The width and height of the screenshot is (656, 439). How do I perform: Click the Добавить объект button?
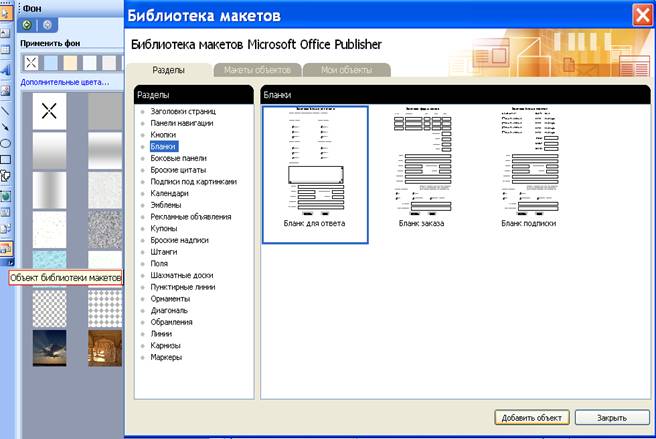pos(531,418)
